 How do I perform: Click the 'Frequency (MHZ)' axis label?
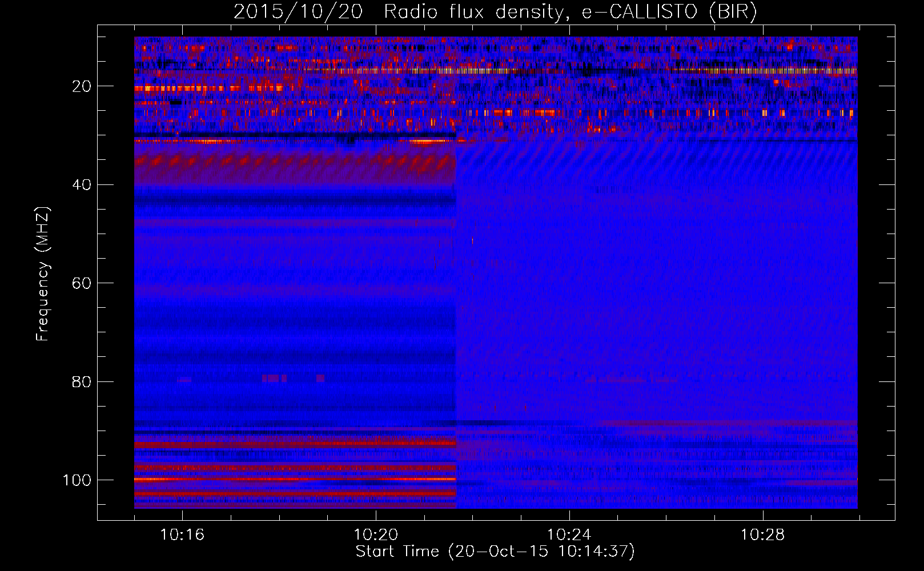(x=43, y=274)
